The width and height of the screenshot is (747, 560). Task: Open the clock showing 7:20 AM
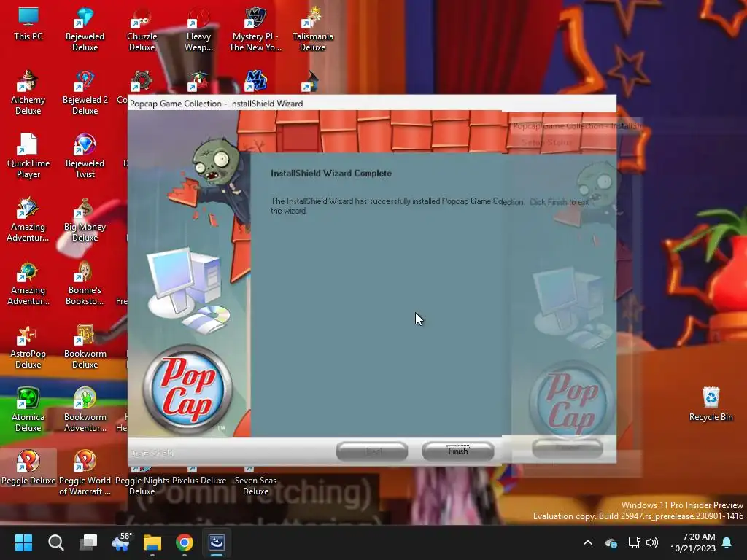[x=693, y=542]
